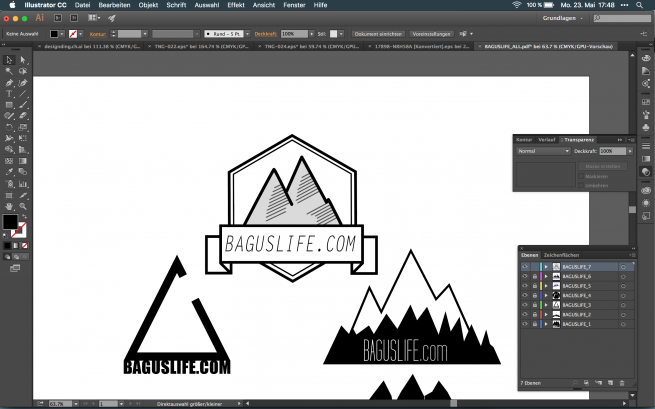The width and height of the screenshot is (655, 409).
Task: Click the delete layer trash icon
Action: (622, 383)
